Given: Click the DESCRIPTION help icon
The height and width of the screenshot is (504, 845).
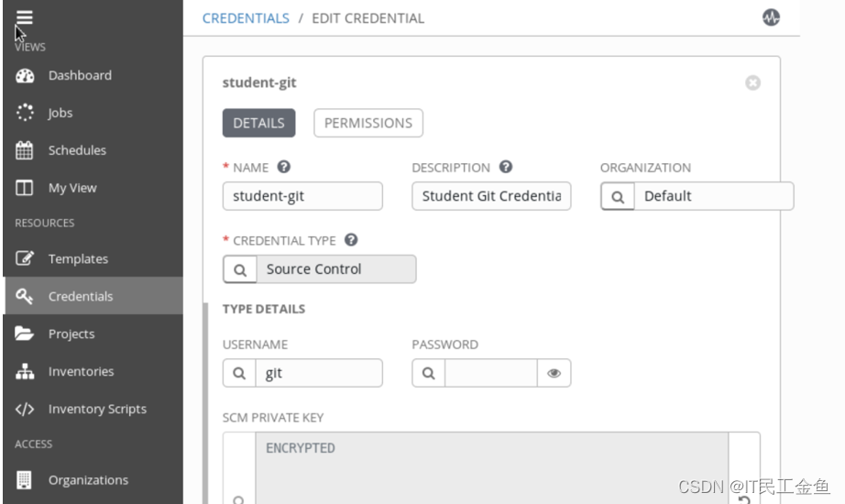Looking at the screenshot, I should pyautogui.click(x=506, y=167).
